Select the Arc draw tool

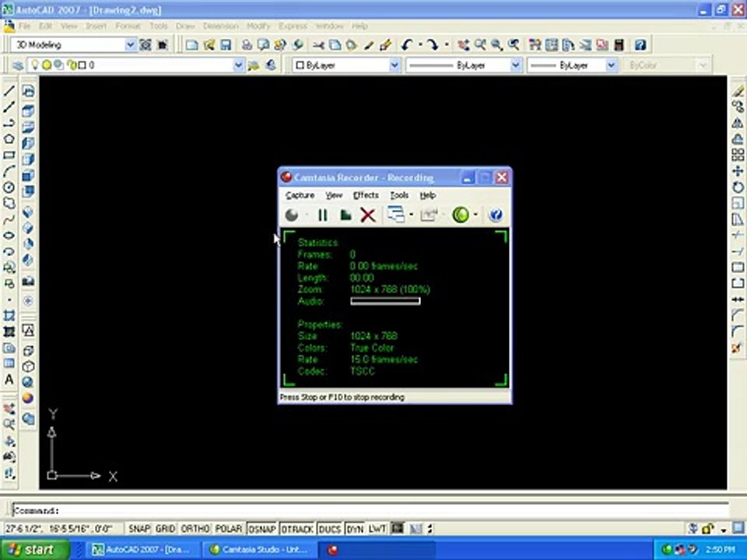tap(9, 171)
